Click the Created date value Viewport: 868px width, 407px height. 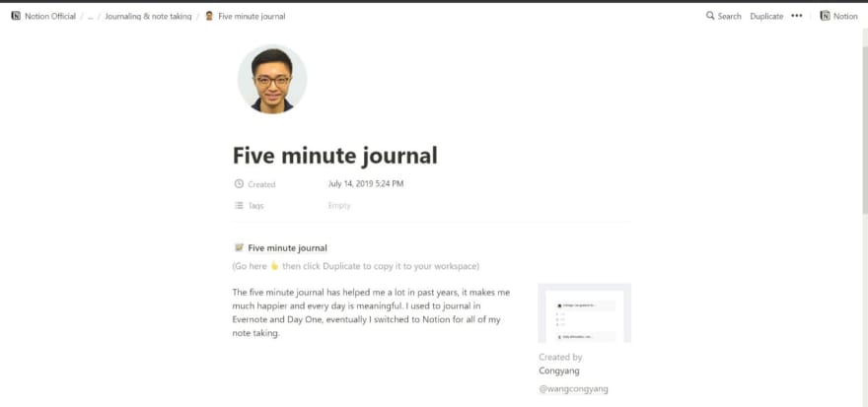tap(365, 184)
